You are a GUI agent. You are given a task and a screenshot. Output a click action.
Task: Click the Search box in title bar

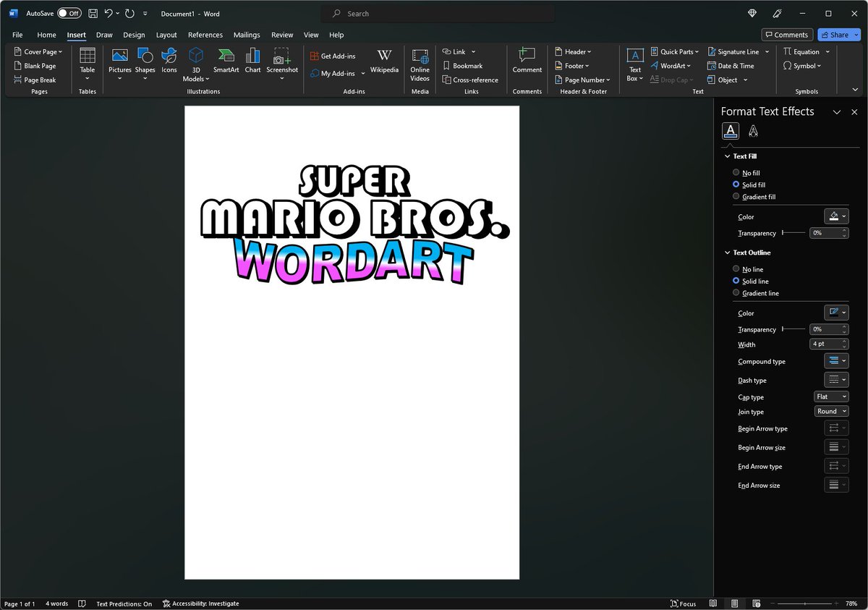point(438,14)
